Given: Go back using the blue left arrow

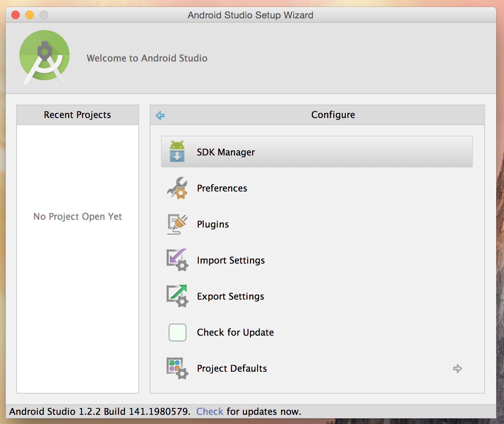Looking at the screenshot, I should click(x=160, y=115).
